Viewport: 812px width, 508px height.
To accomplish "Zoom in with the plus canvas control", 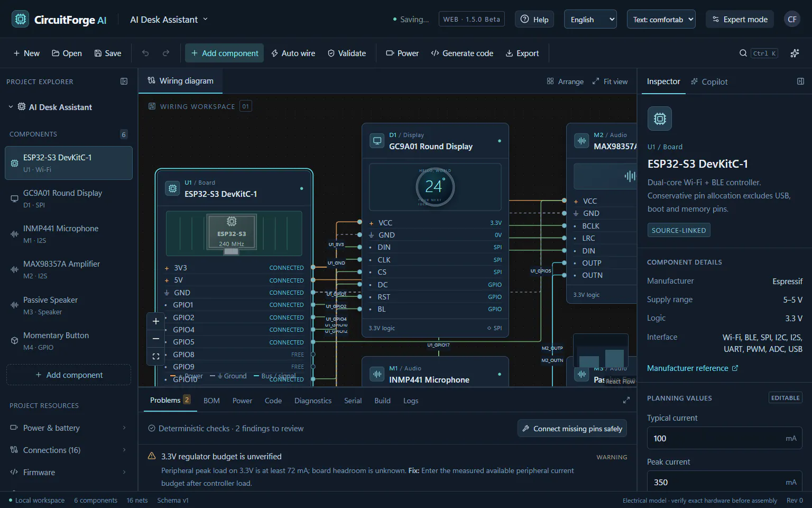I will coord(155,321).
